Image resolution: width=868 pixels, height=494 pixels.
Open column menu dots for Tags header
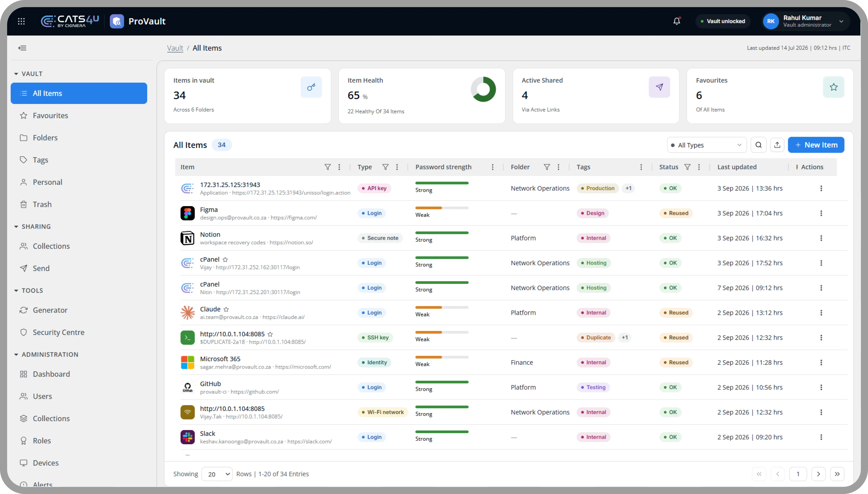pyautogui.click(x=641, y=167)
